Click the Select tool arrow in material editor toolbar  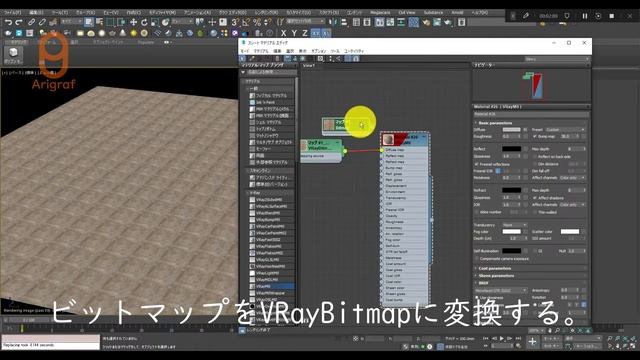(x=243, y=59)
